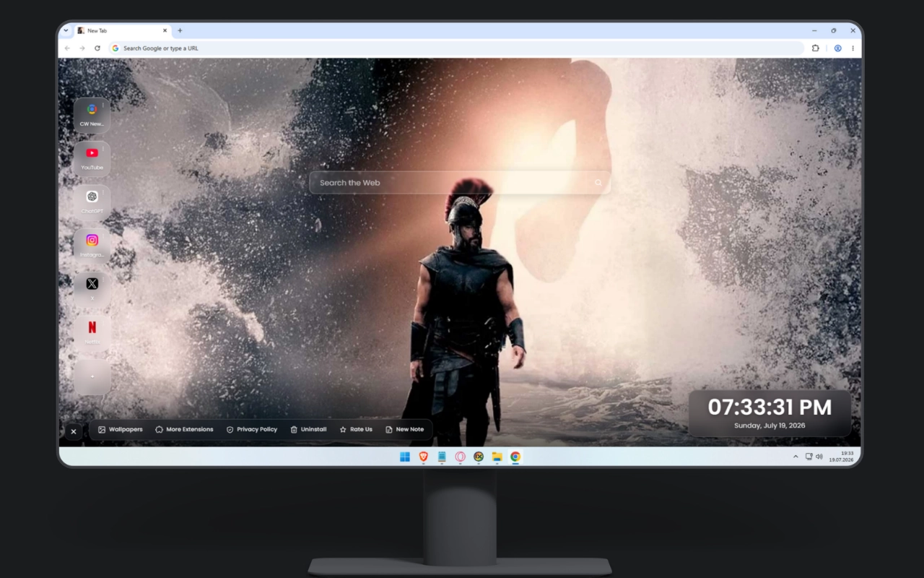Select the Uninstall option

tap(309, 429)
